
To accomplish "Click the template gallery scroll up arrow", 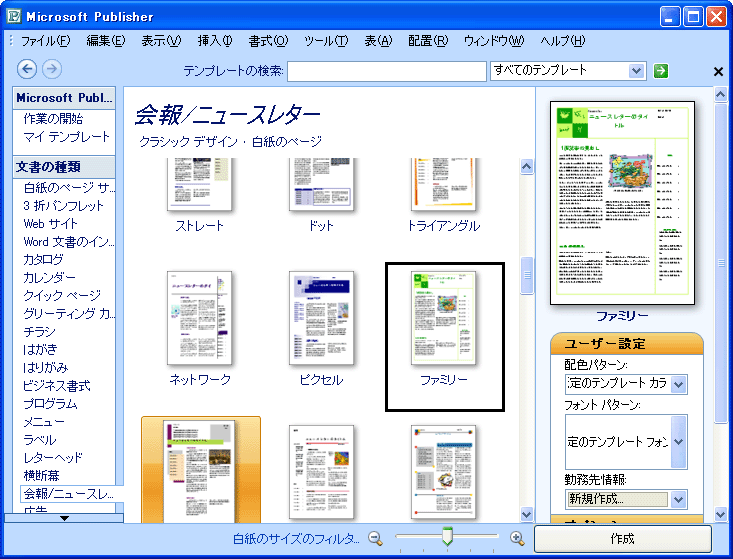I will pos(527,166).
